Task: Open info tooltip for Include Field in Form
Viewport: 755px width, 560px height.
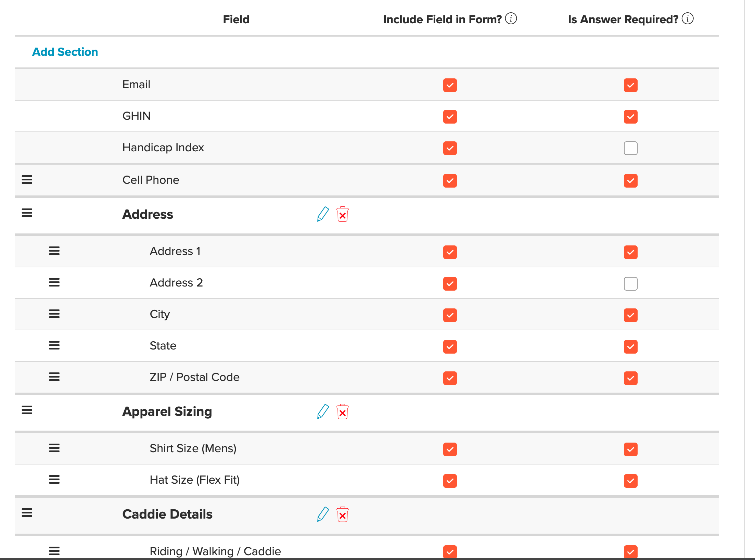Action: (511, 18)
